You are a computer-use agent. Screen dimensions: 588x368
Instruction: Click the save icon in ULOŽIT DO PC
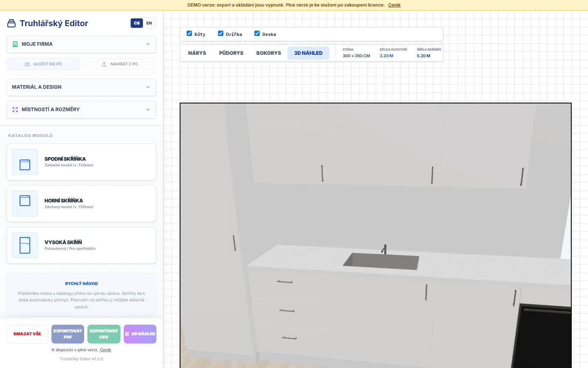click(x=27, y=64)
